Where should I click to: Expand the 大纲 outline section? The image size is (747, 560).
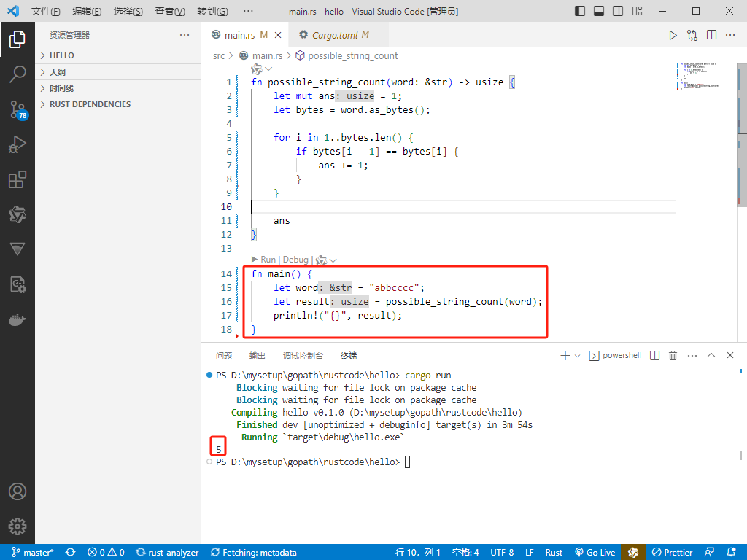(118, 72)
